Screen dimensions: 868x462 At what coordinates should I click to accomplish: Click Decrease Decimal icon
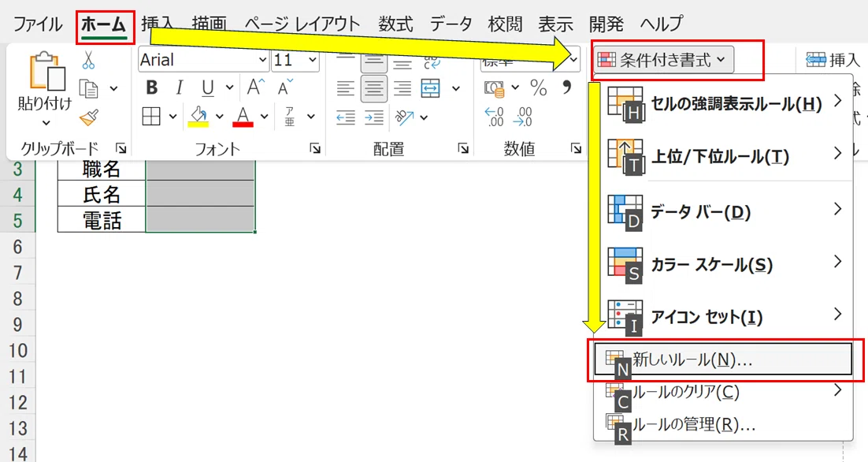(x=523, y=117)
